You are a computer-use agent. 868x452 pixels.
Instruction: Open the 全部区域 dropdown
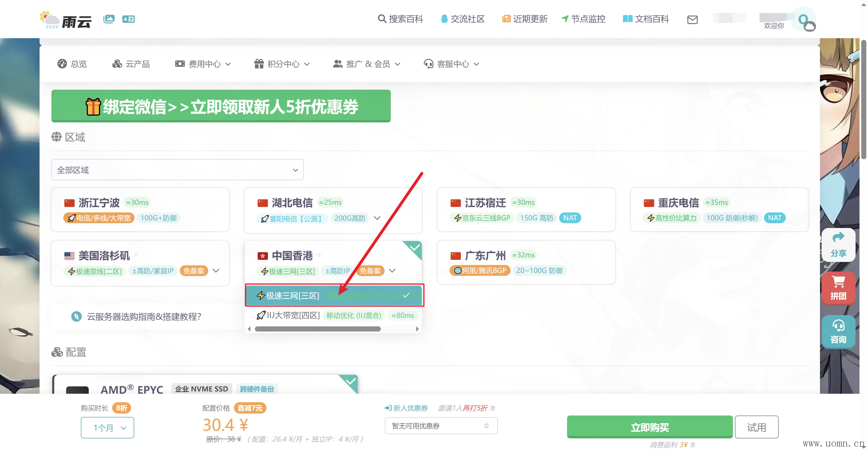click(177, 170)
